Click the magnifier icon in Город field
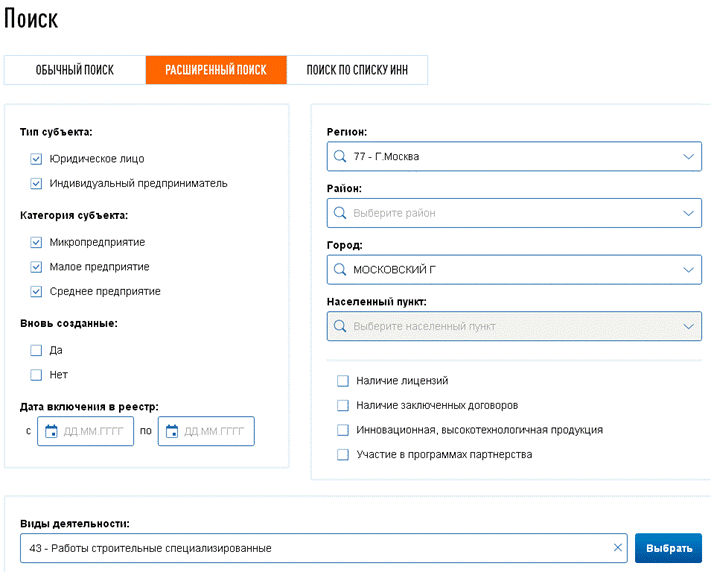The image size is (711, 572). [x=340, y=270]
